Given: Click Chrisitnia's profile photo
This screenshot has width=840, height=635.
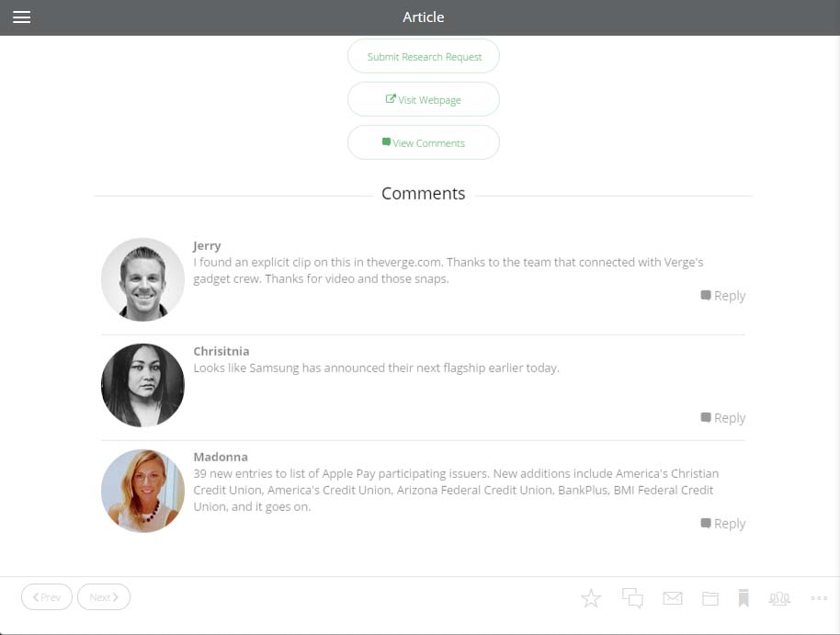Looking at the screenshot, I should point(142,385).
